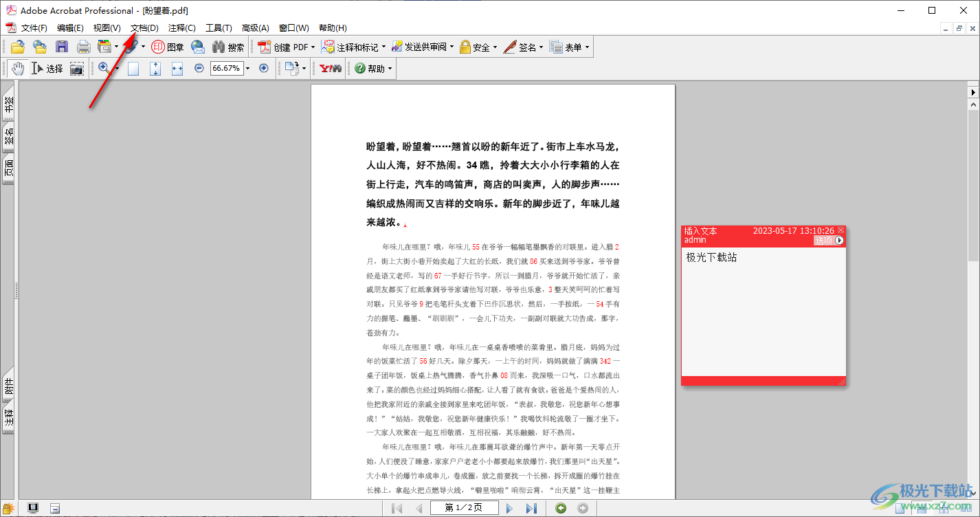Image resolution: width=980 pixels, height=517 pixels.
Task: Go to next page arrow
Action: click(x=509, y=508)
